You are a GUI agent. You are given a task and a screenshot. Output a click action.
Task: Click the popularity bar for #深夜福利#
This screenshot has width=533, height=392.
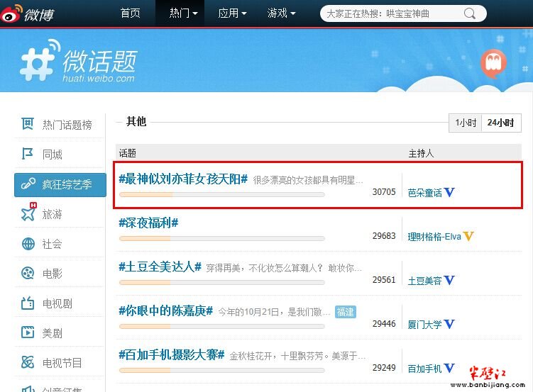tap(222, 239)
